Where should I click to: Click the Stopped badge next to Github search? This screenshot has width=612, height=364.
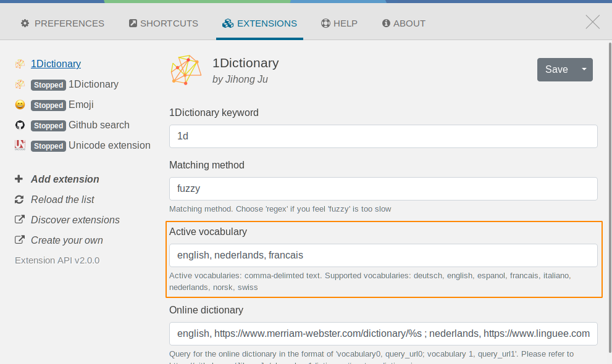coord(48,125)
